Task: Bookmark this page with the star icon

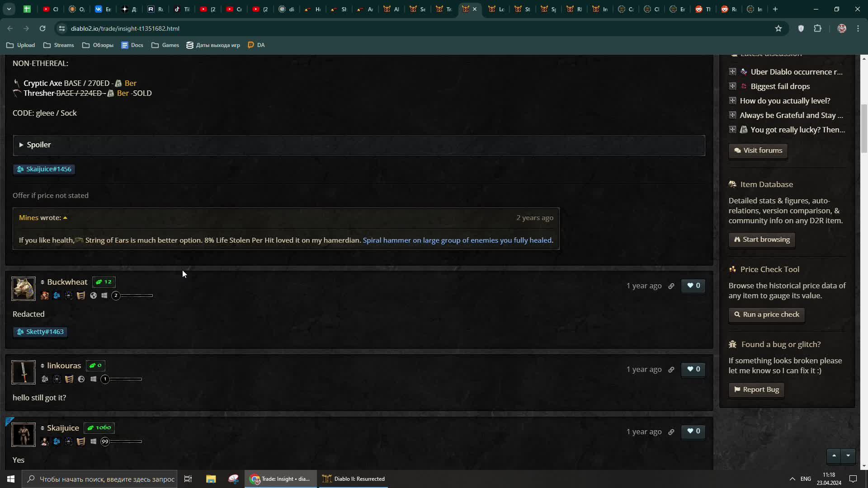Action: (778, 28)
